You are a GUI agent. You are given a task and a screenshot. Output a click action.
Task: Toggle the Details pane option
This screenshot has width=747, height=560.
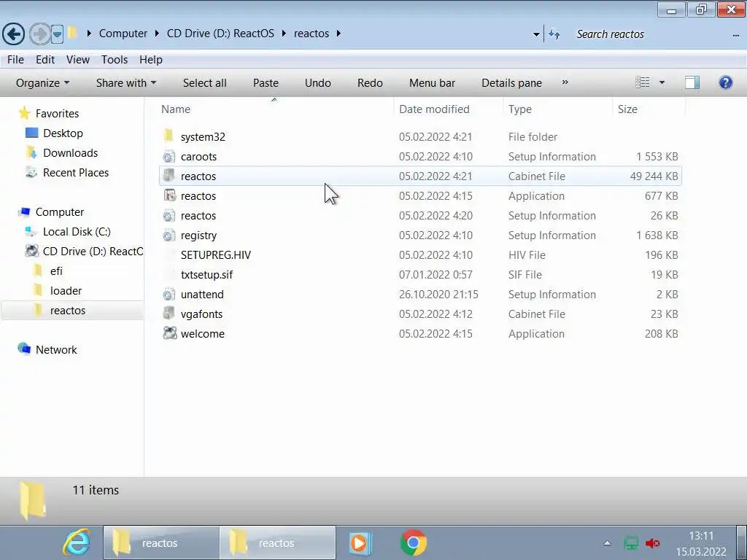point(511,83)
